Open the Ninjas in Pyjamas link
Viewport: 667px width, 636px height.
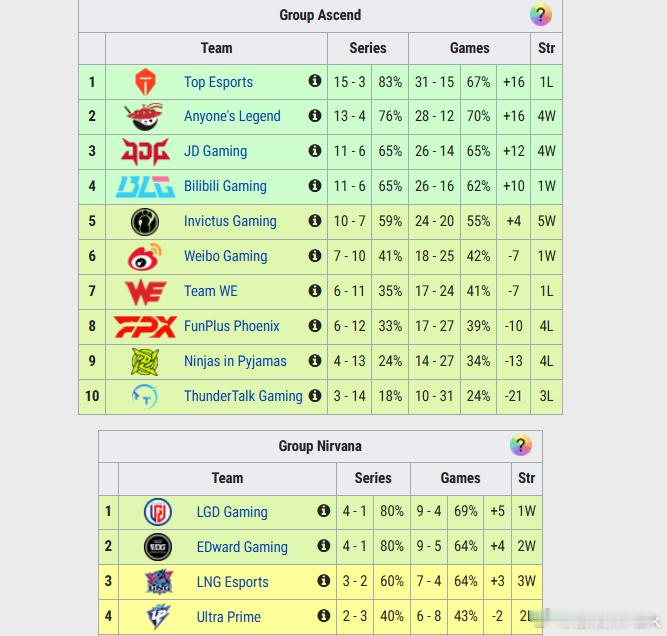tap(235, 361)
